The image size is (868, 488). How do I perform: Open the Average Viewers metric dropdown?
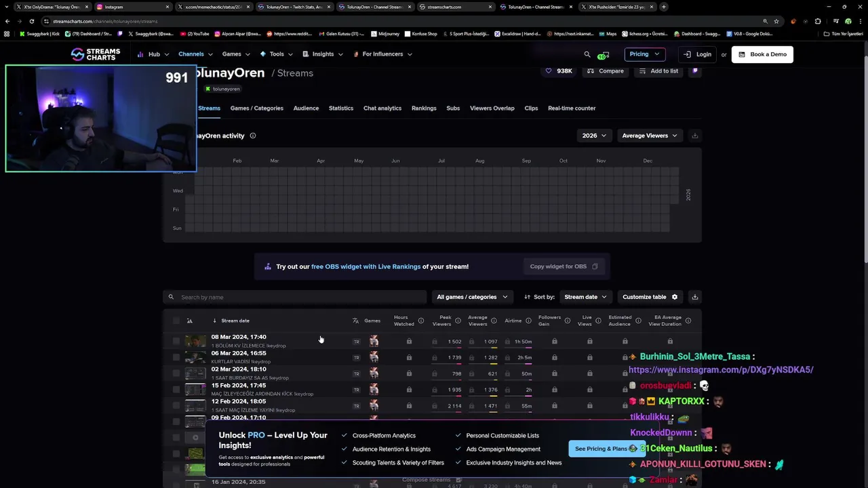[649, 136]
